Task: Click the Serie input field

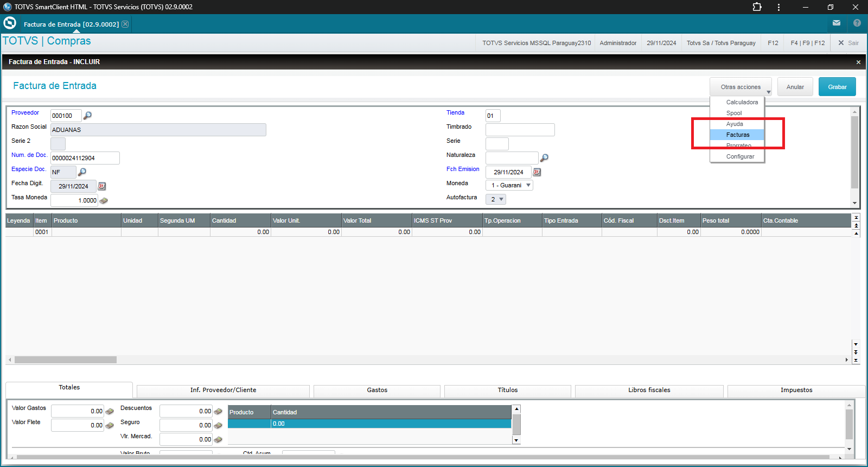Action: [497, 144]
